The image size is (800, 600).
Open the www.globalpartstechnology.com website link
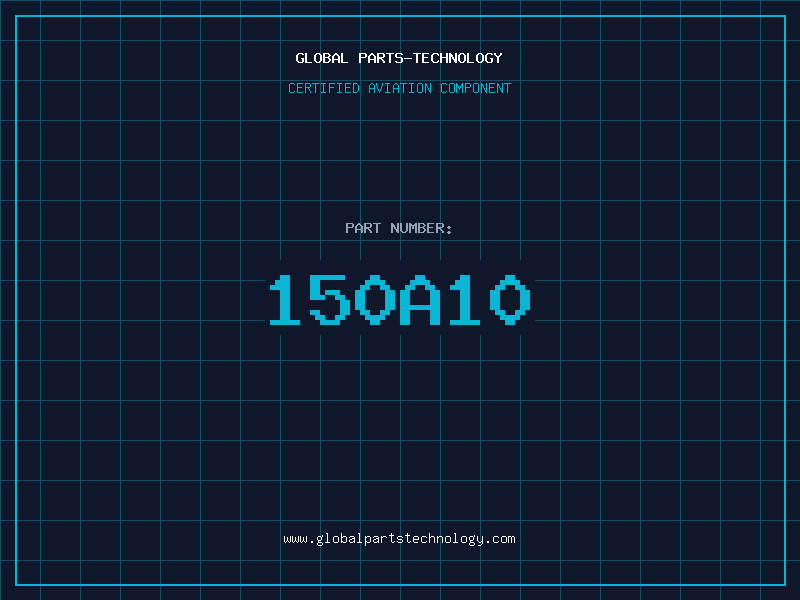point(399,539)
